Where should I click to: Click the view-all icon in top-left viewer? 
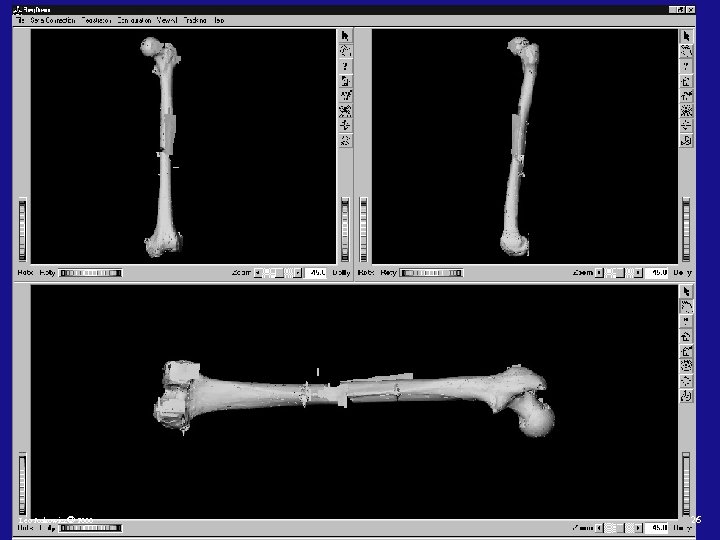click(345, 111)
